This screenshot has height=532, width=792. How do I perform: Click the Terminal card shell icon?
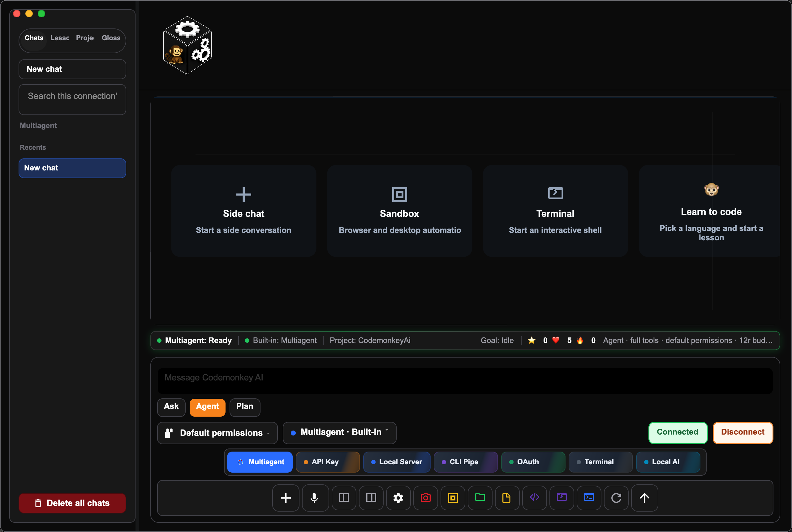point(556,193)
